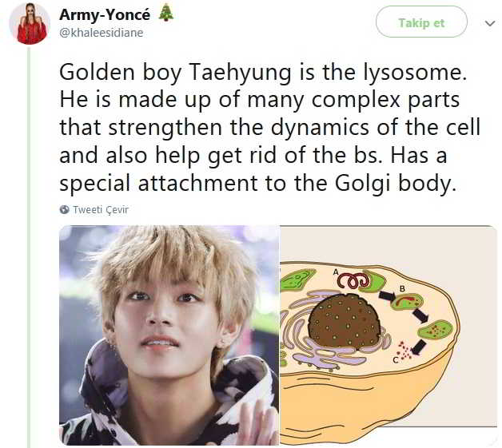
Task: Click the vertical thread line below avatar
Action: tap(29, 246)
